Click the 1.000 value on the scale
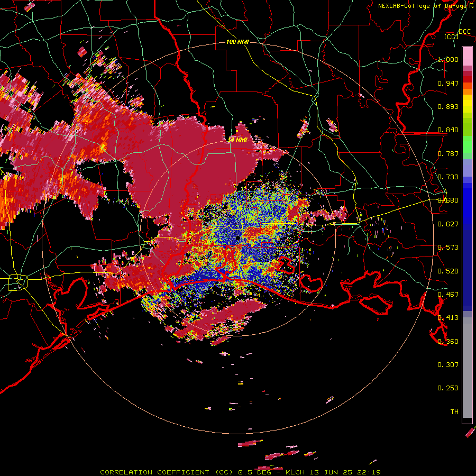476x476 pixels. tap(448, 59)
